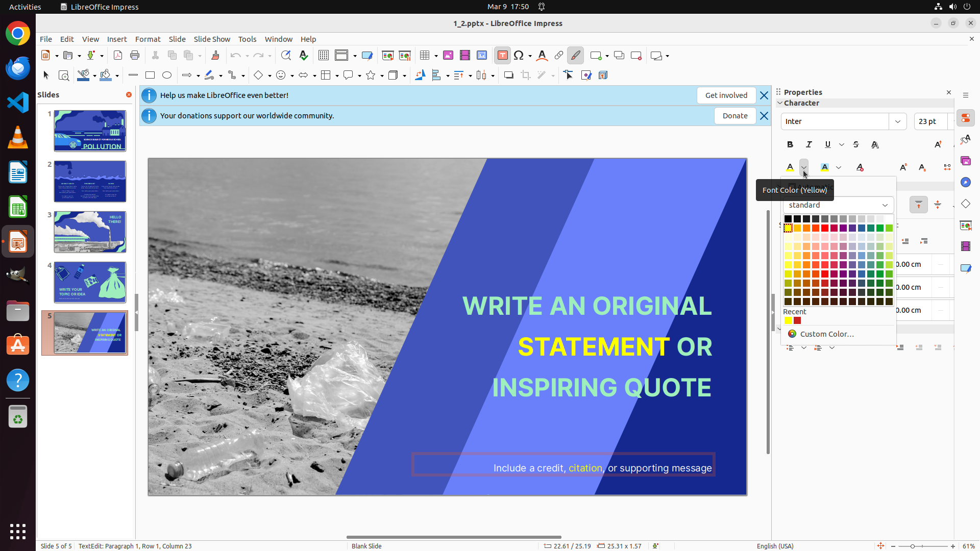Image resolution: width=980 pixels, height=551 pixels.
Task: Open Thunderbird from the dock
Action: pyautogui.click(x=18, y=68)
